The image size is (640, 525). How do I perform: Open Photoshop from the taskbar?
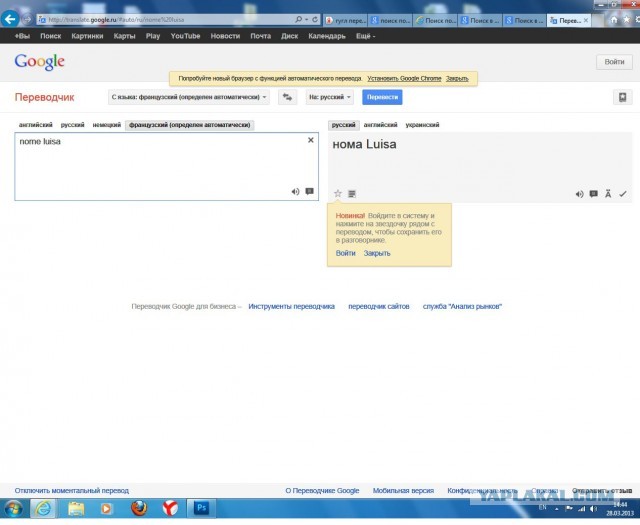[x=202, y=509]
